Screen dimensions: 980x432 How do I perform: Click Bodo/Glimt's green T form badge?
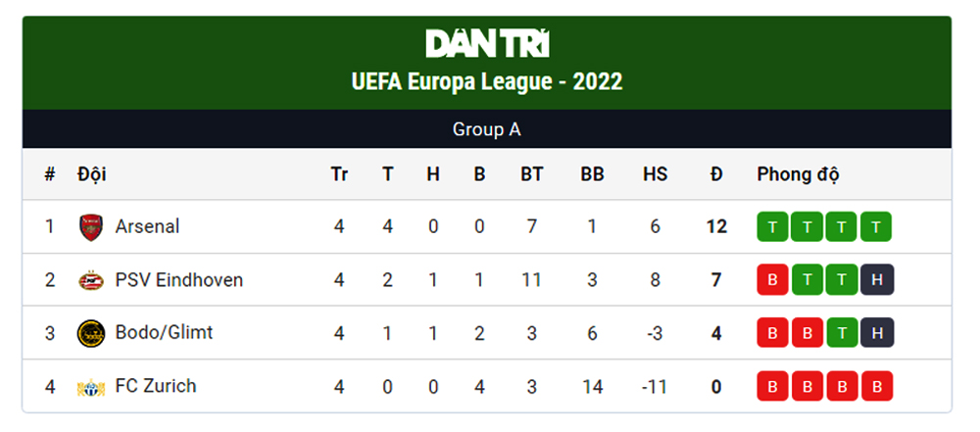pyautogui.click(x=842, y=333)
